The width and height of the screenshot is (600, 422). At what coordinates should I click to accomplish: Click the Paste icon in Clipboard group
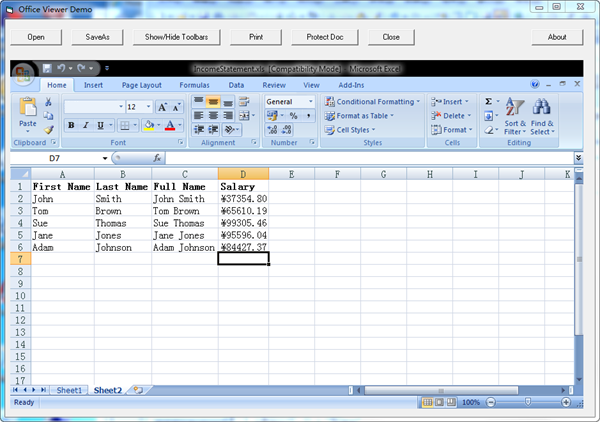click(27, 107)
